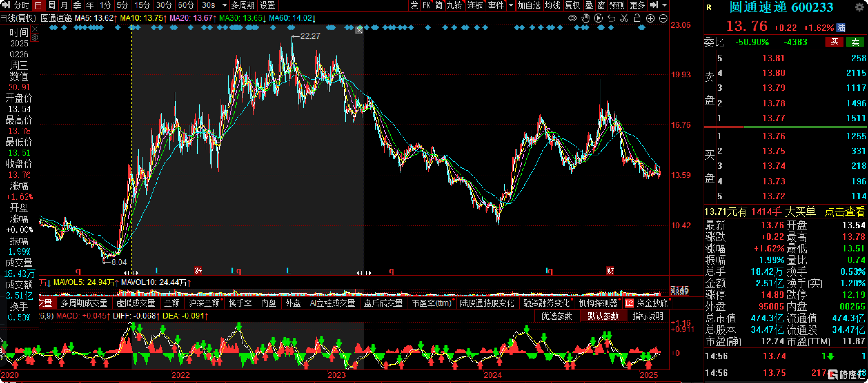Open dropdown arrow next to 30s

click(225, 5)
